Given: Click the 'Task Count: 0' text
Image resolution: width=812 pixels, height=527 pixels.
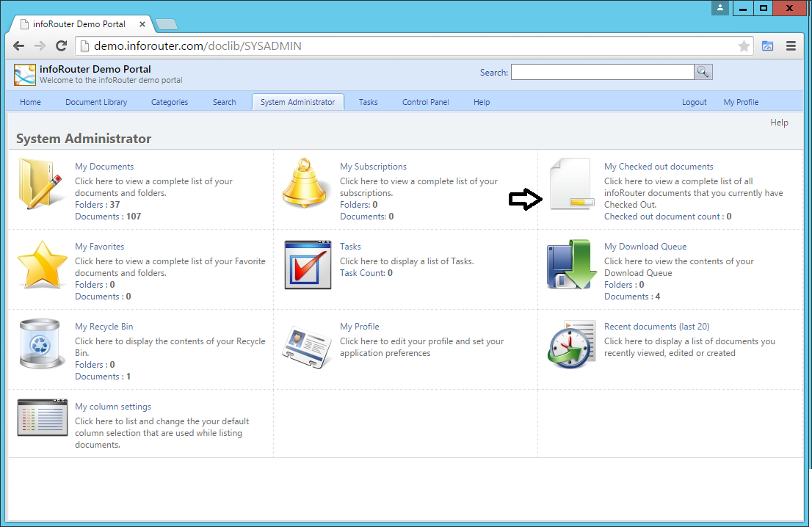Looking at the screenshot, I should pyautogui.click(x=366, y=273).
